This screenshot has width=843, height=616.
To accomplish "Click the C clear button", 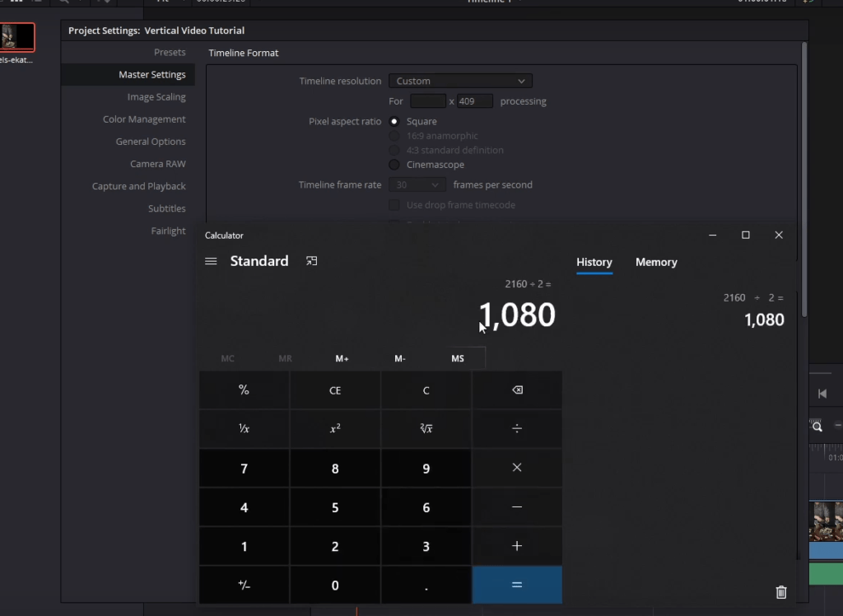I will 426,390.
